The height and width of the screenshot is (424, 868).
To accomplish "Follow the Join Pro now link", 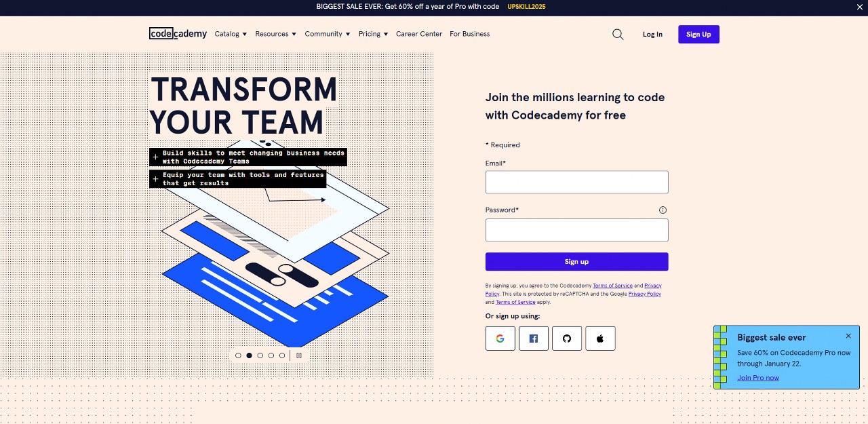I will pos(758,378).
